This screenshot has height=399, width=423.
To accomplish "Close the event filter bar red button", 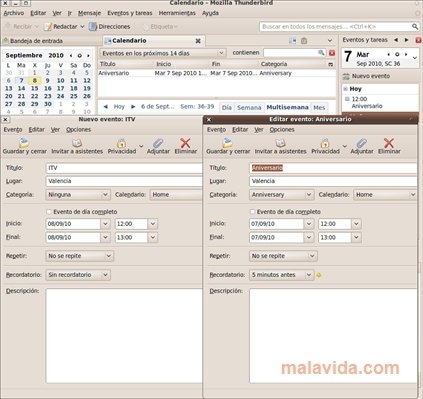I will 332,53.
